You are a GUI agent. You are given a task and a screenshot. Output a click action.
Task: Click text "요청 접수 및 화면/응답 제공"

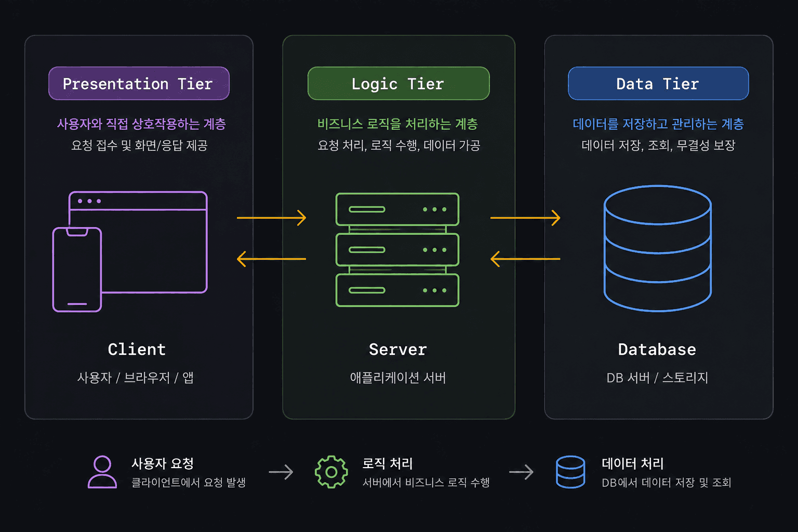point(139,145)
